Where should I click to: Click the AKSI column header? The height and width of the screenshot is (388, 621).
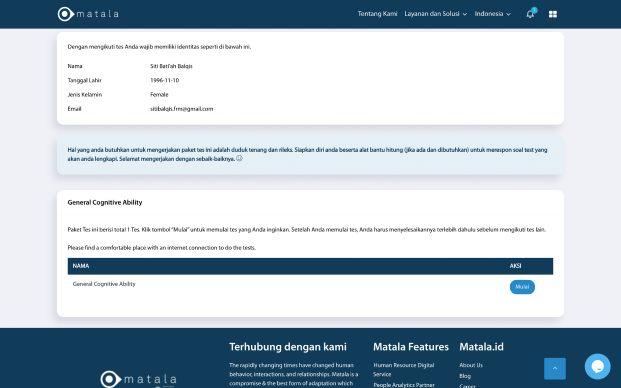[x=515, y=266]
